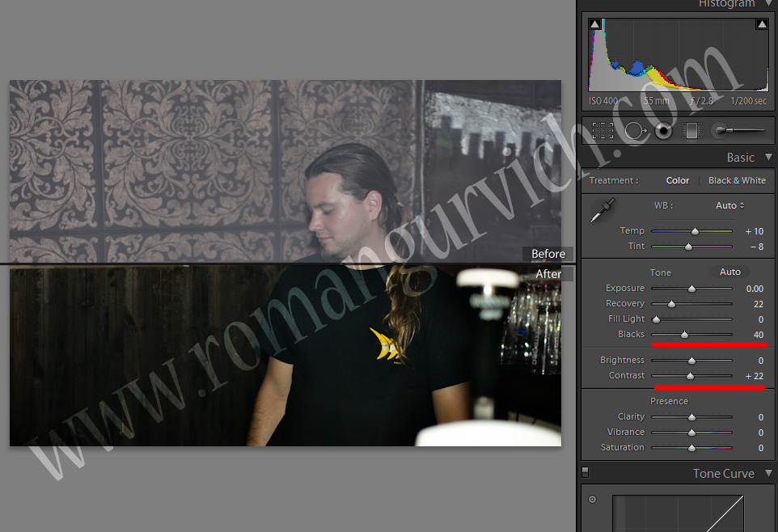Click the Exposure value field
Image resolution: width=778 pixels, height=532 pixels.
[x=754, y=289]
